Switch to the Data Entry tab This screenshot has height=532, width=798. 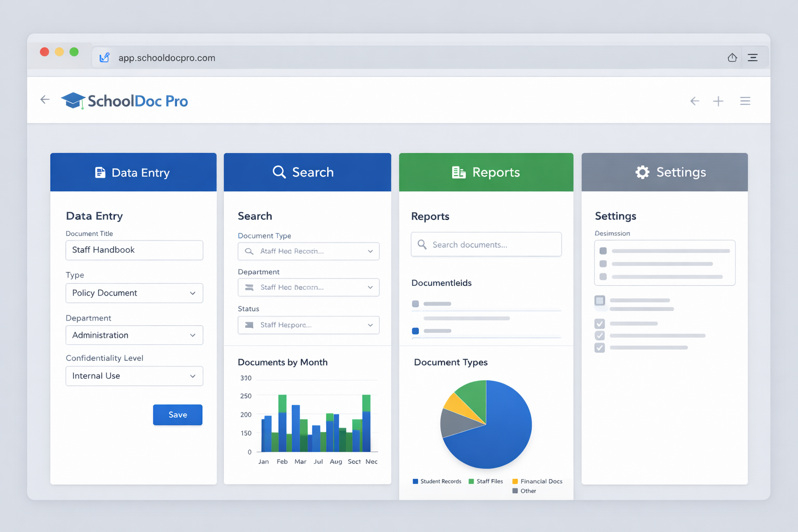click(133, 172)
